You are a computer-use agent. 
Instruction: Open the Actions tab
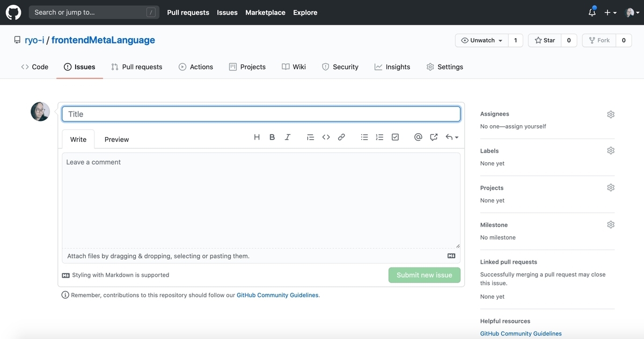[x=196, y=67]
